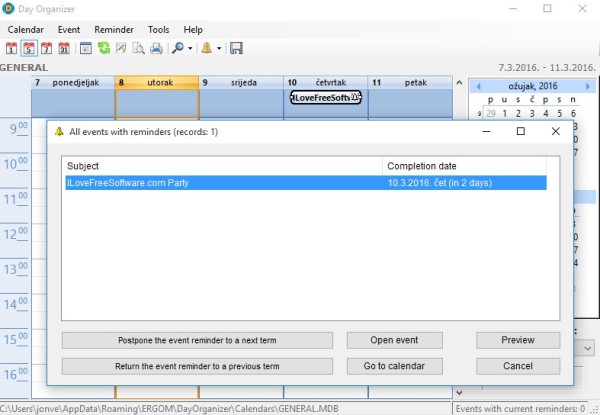Screen dimensions: 600x415
Task: Click Postpone the event reminder to next term
Action: click(197, 340)
